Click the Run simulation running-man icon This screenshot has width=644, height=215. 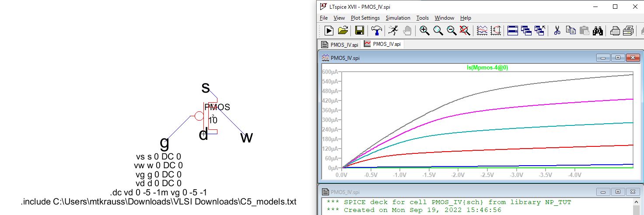(x=394, y=30)
